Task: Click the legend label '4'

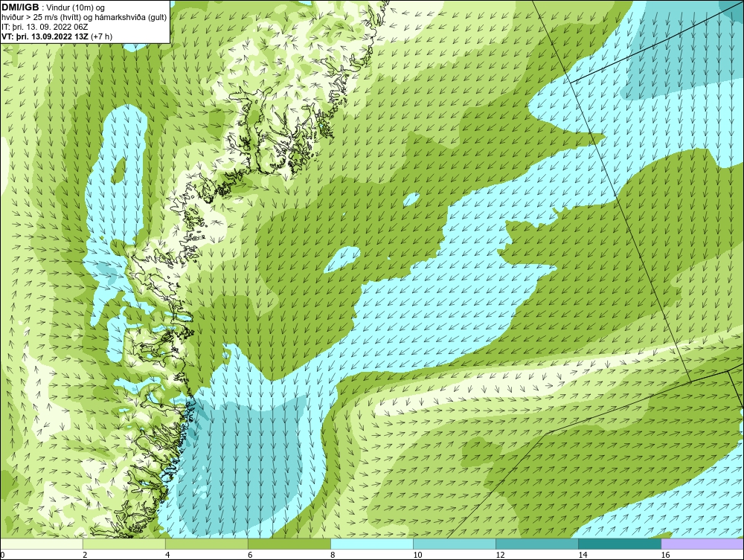Action: (167, 555)
